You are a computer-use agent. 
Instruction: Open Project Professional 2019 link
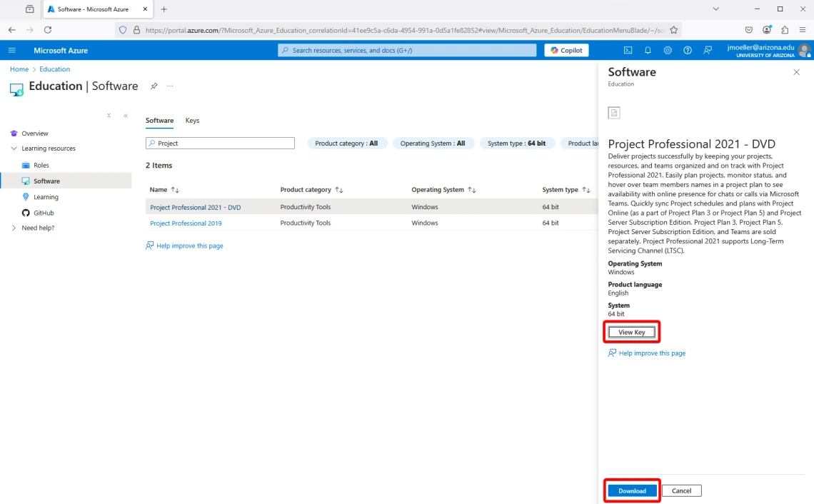click(186, 223)
